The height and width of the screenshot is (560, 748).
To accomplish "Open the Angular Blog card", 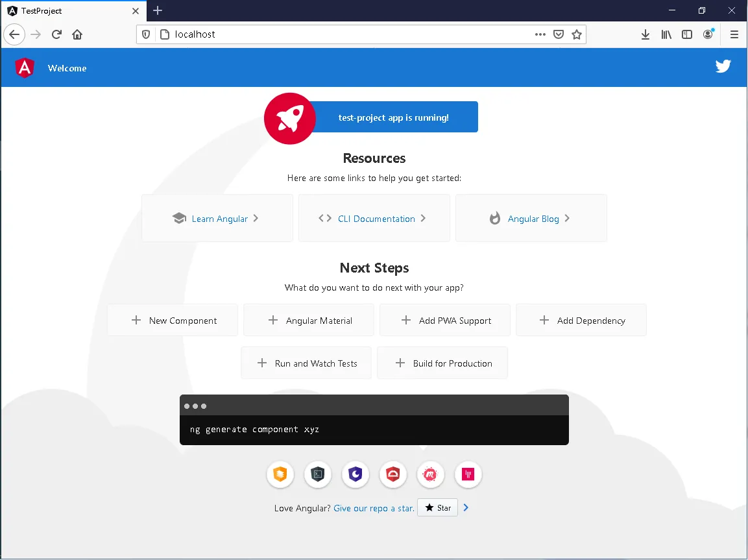I will pos(531,218).
